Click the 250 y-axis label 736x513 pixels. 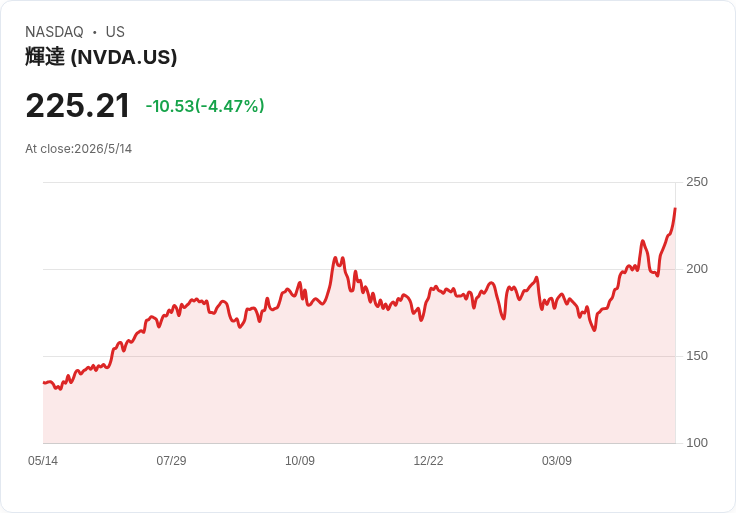pyautogui.click(x=697, y=182)
